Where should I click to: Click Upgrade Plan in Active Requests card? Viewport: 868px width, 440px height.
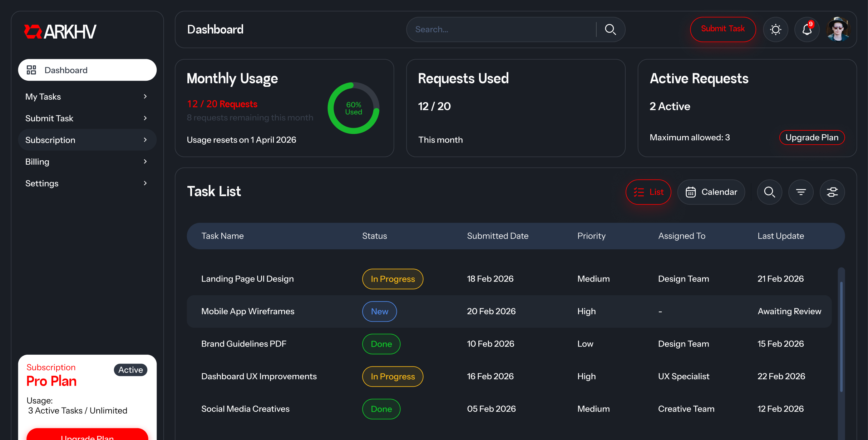(812, 137)
